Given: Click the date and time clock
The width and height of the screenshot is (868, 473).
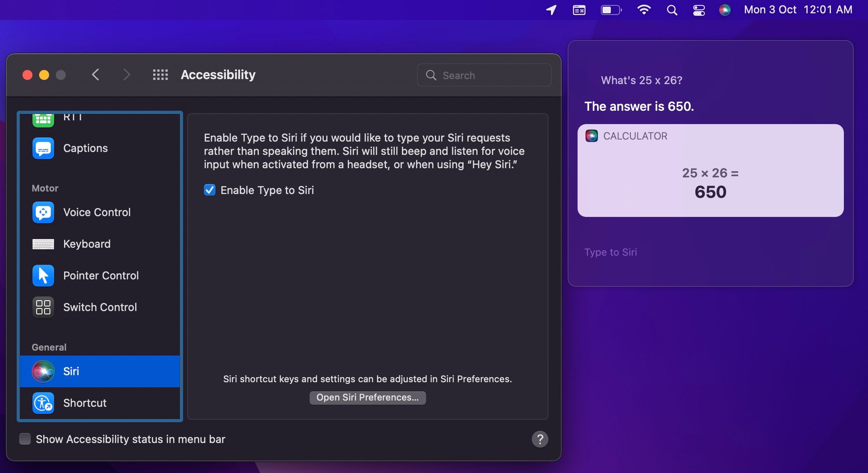Looking at the screenshot, I should [x=798, y=10].
